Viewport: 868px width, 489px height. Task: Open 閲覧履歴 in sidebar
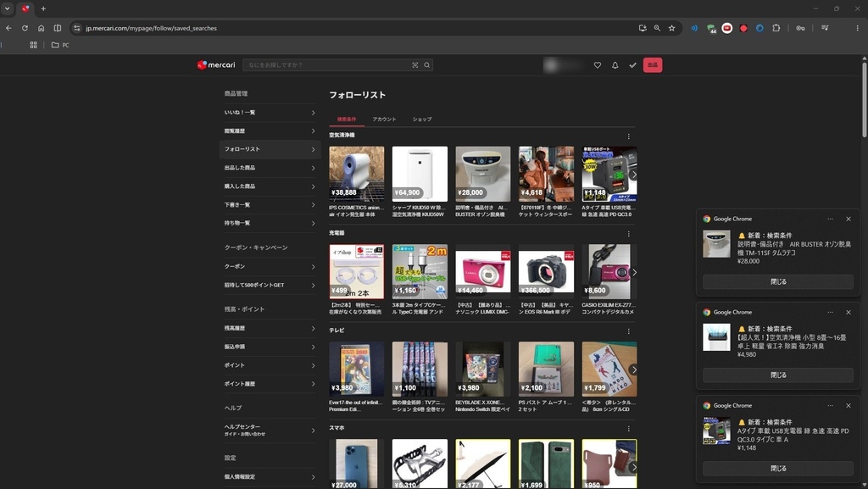(270, 131)
